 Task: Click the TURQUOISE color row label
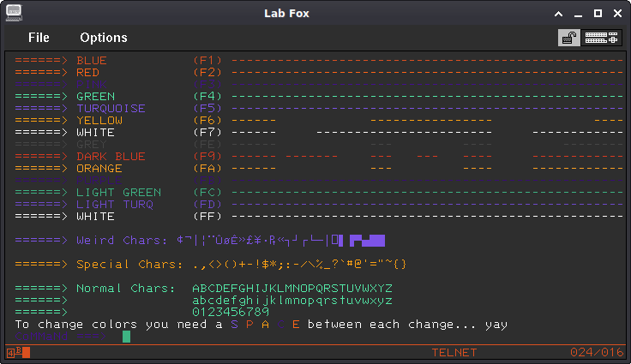tap(111, 109)
